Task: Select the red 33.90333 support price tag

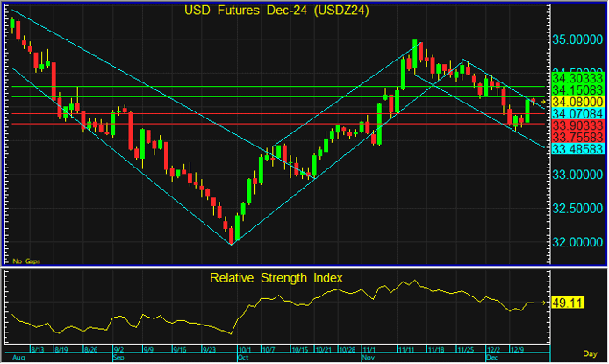Action: tap(577, 126)
